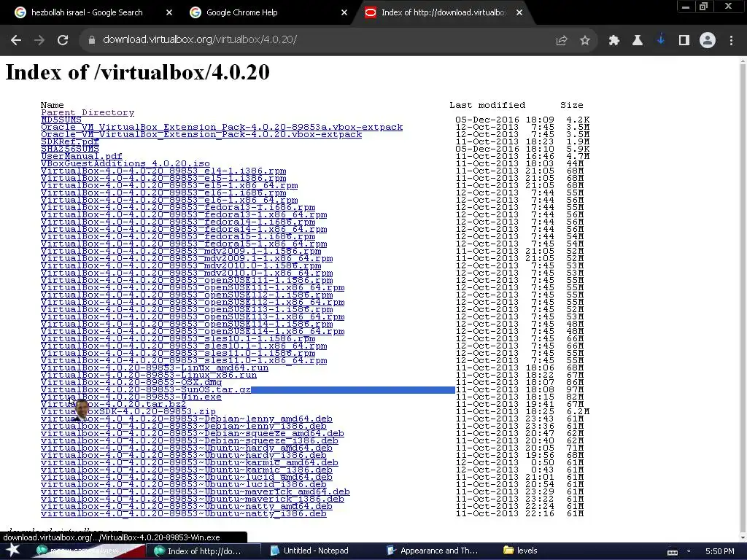
Task: Download Debian~lenny_amd64.deb package
Action: (x=187, y=419)
